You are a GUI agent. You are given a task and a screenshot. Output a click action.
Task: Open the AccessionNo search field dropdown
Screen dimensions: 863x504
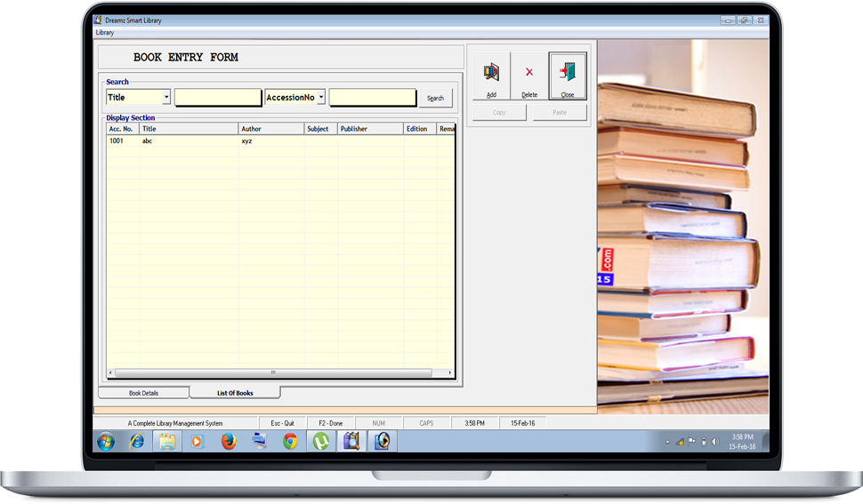pos(321,97)
